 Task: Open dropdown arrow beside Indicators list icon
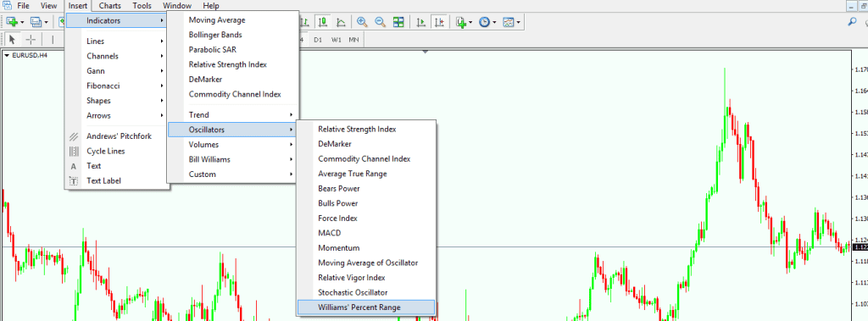(471, 23)
